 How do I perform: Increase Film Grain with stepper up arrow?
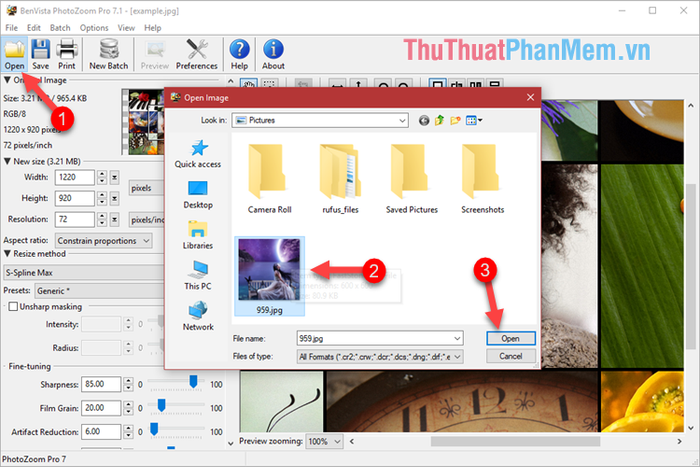(129, 404)
